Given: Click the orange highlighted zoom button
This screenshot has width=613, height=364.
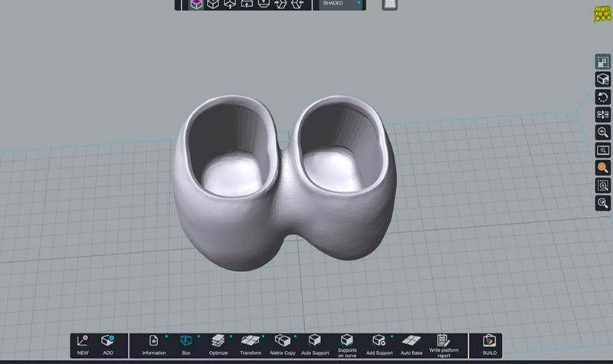Looking at the screenshot, I should [603, 167].
